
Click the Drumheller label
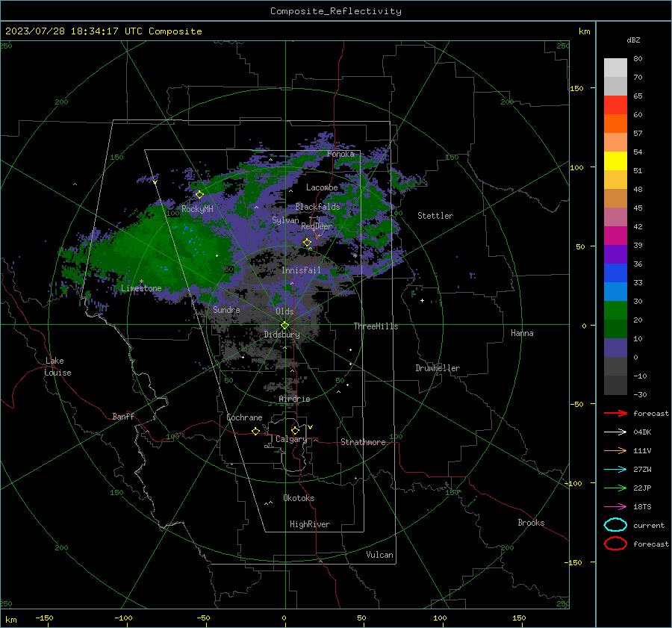click(438, 368)
